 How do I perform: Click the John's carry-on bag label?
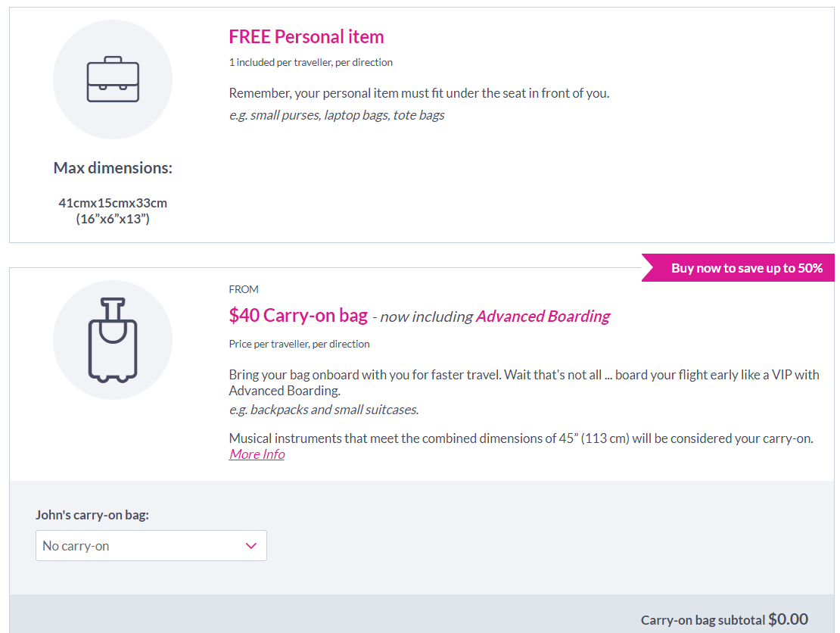92,515
